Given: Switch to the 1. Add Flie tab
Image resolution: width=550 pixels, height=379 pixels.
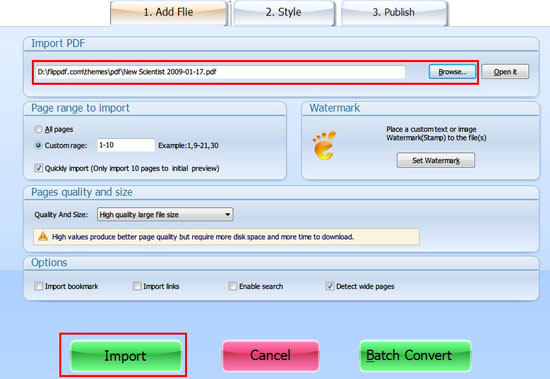Looking at the screenshot, I should (169, 13).
